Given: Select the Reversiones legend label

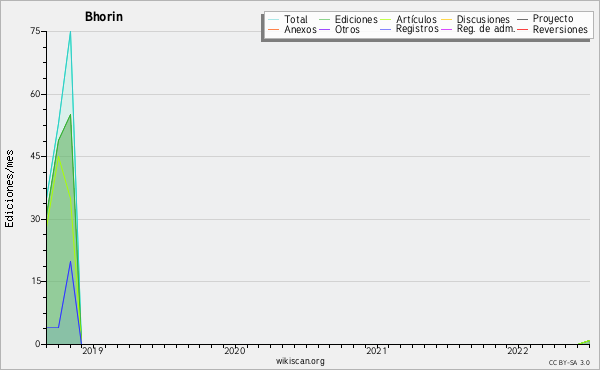Looking at the screenshot, I should pyautogui.click(x=560, y=29).
